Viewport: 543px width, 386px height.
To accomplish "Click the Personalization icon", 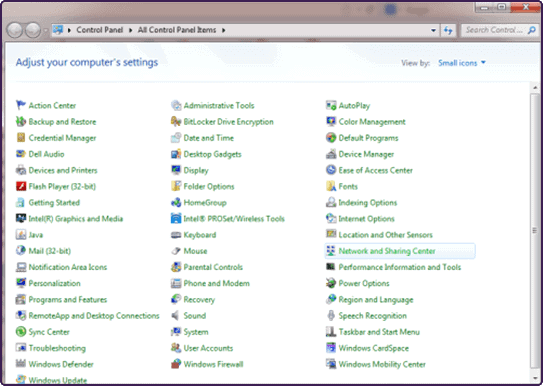I will click(21, 283).
